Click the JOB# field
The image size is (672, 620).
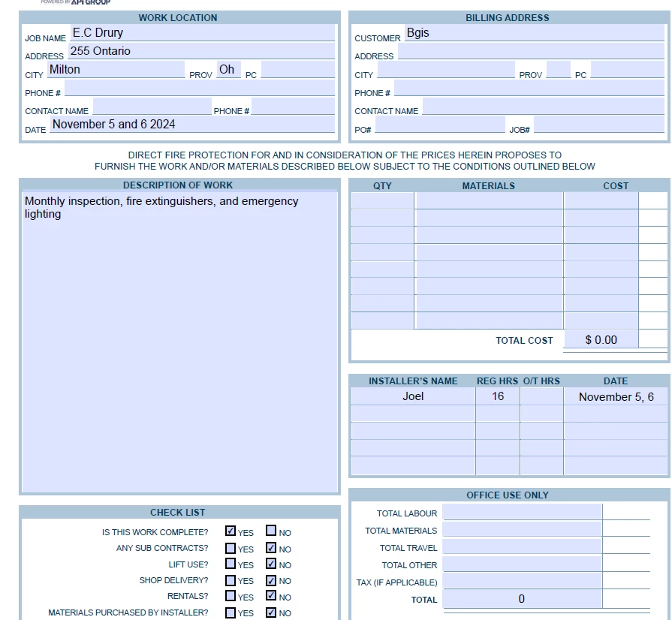[599, 125]
